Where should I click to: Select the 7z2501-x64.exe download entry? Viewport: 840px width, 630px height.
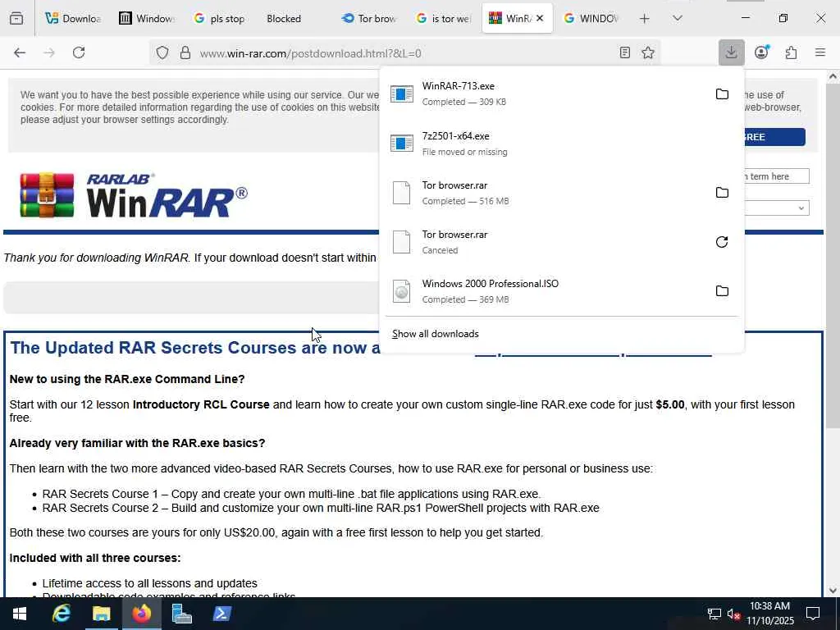click(x=561, y=144)
